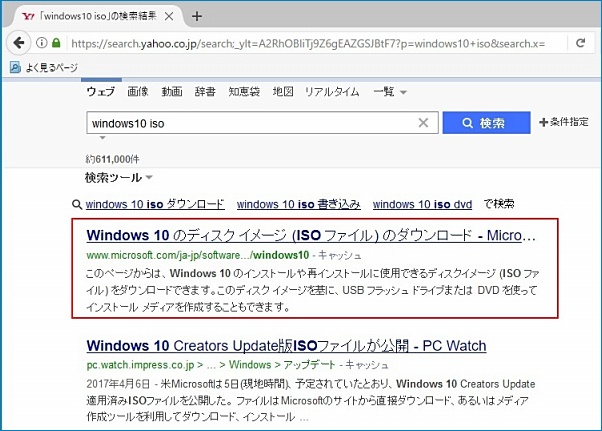
Task: Close the windows10 iso search results tab
Action: coord(169,17)
